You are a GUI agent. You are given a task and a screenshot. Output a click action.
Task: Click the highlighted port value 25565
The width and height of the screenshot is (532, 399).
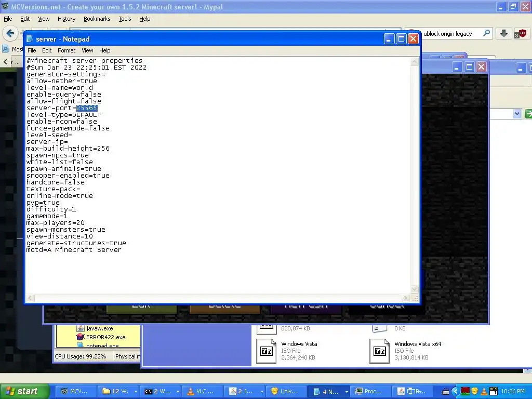pos(87,108)
